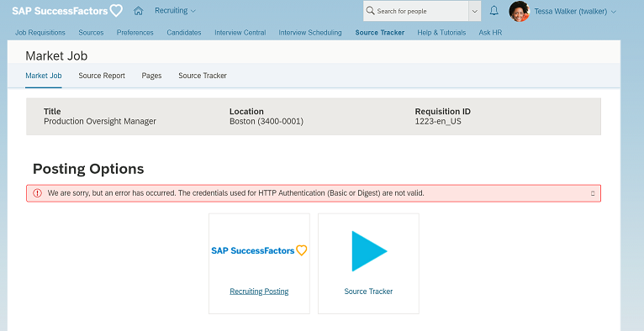Click the SAP SuccessFactors logo in header
Screen dimensions: 644x331
click(x=67, y=11)
